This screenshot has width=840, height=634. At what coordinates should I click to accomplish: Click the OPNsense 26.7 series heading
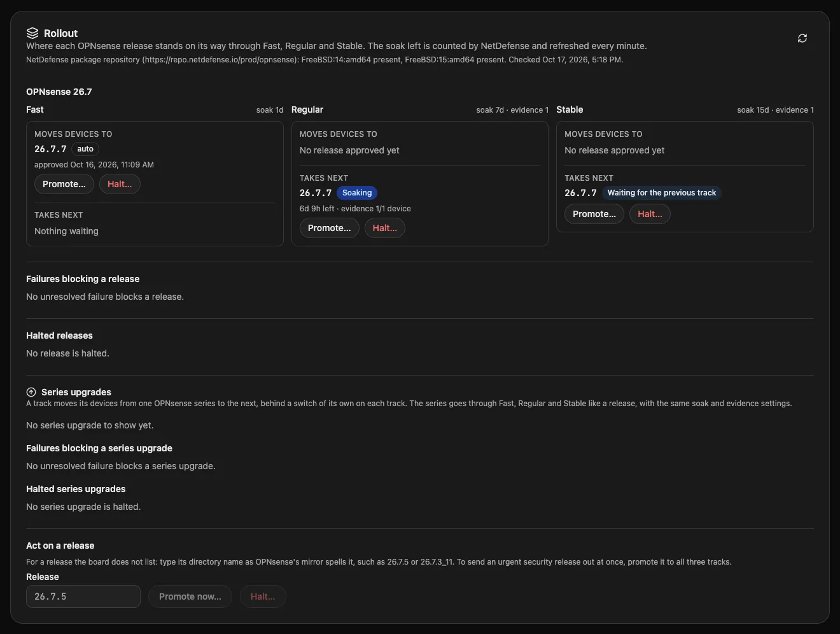[59, 92]
